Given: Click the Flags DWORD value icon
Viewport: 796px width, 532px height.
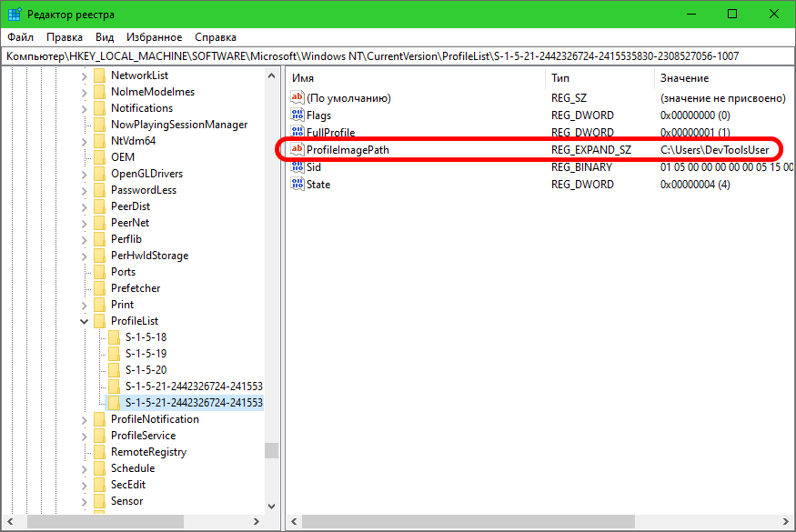Looking at the screenshot, I should coord(297,115).
